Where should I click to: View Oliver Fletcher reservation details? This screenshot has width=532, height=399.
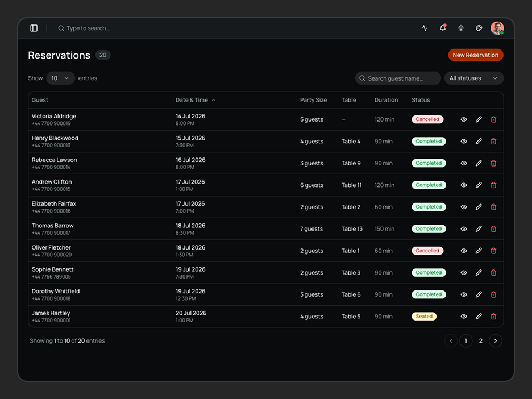coord(464,251)
